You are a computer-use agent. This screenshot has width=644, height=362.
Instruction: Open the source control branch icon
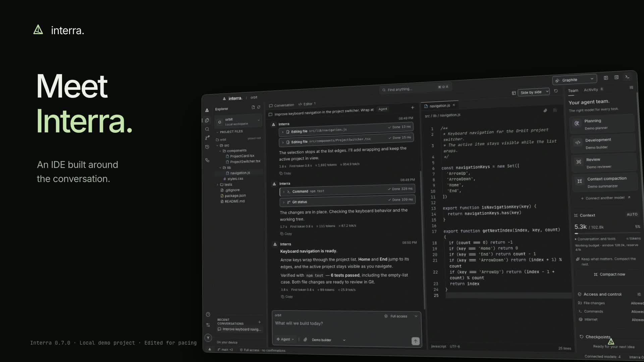[207, 138]
